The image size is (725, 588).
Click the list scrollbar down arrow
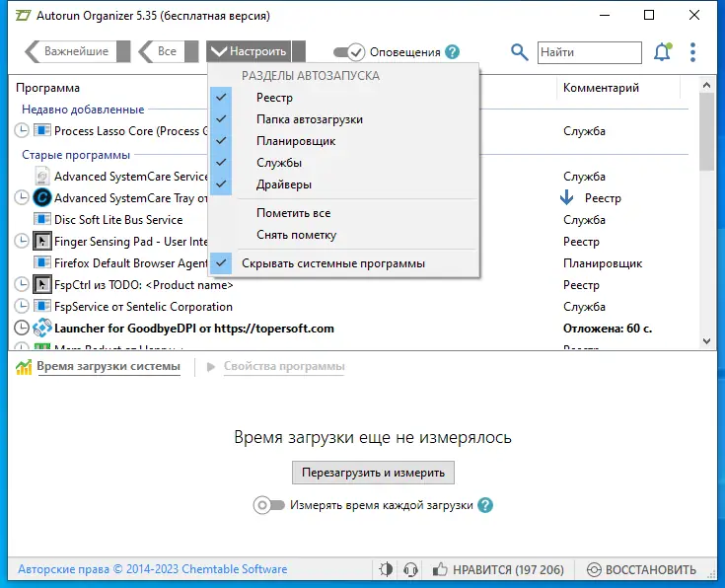[x=706, y=341]
